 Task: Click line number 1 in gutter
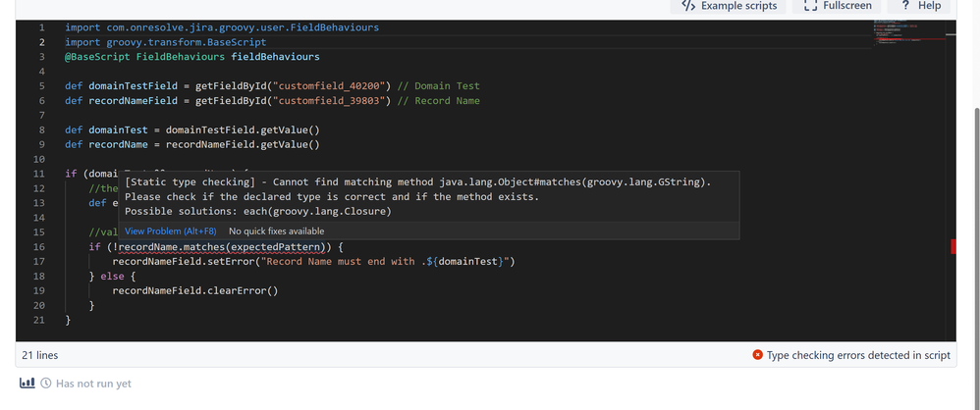42,28
